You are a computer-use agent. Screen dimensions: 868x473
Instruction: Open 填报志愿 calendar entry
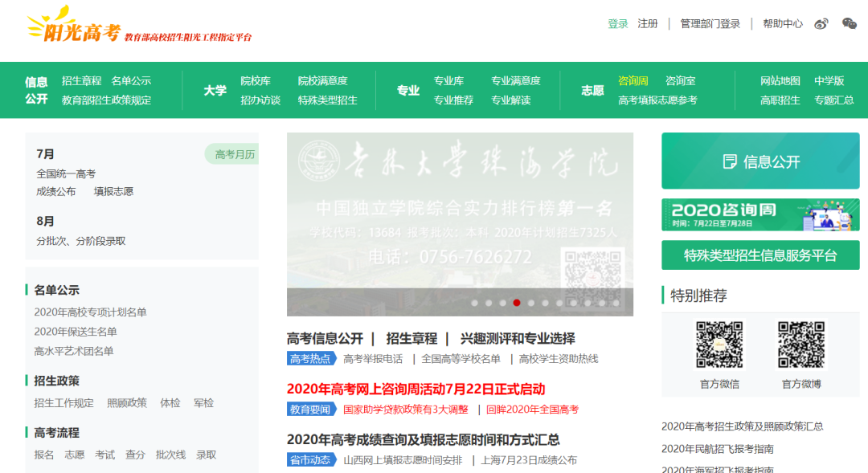113,191
